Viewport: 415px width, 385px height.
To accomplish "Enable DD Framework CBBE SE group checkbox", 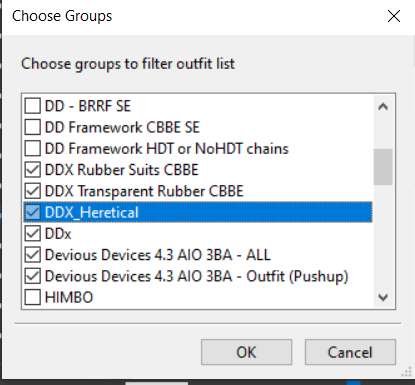I will point(33,127).
